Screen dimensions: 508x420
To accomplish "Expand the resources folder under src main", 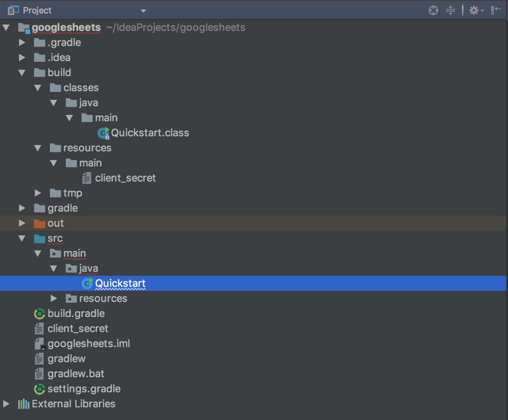I will tap(53, 298).
